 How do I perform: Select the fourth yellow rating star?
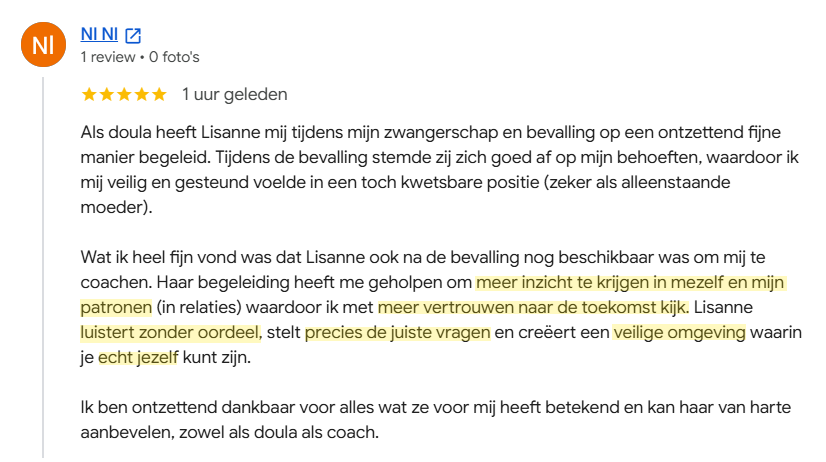pos(141,94)
